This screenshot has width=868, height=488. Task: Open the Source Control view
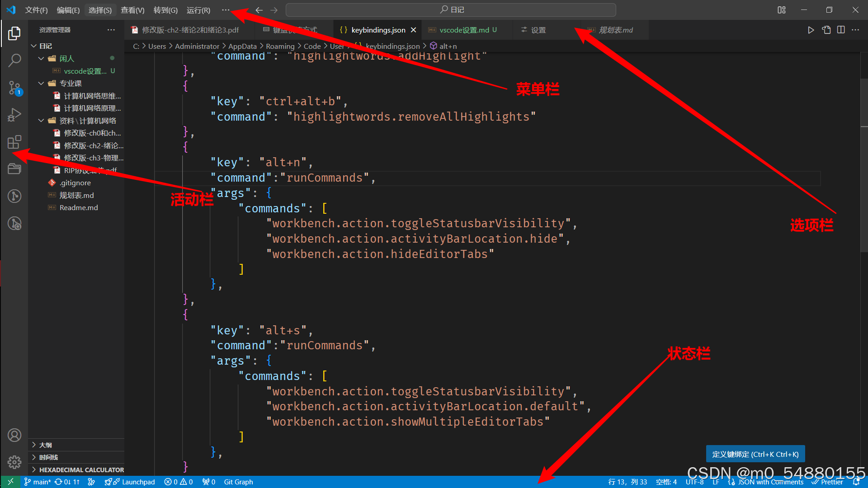pyautogui.click(x=14, y=88)
